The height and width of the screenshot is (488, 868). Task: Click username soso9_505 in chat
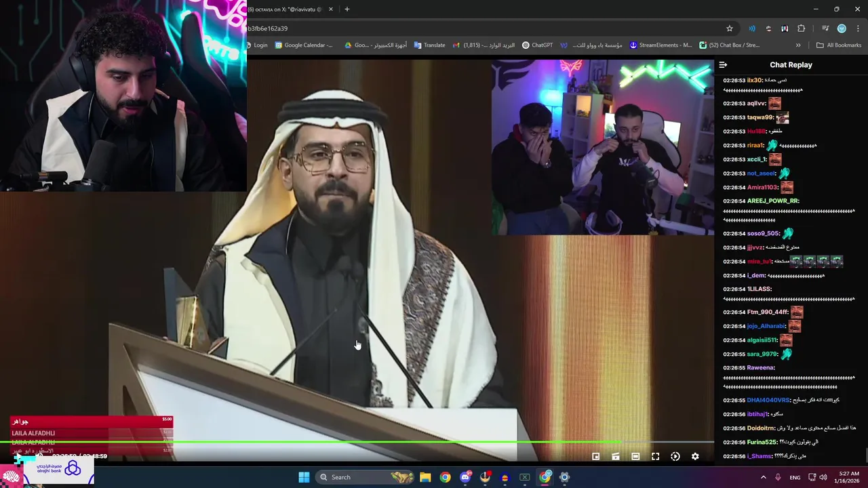point(763,234)
